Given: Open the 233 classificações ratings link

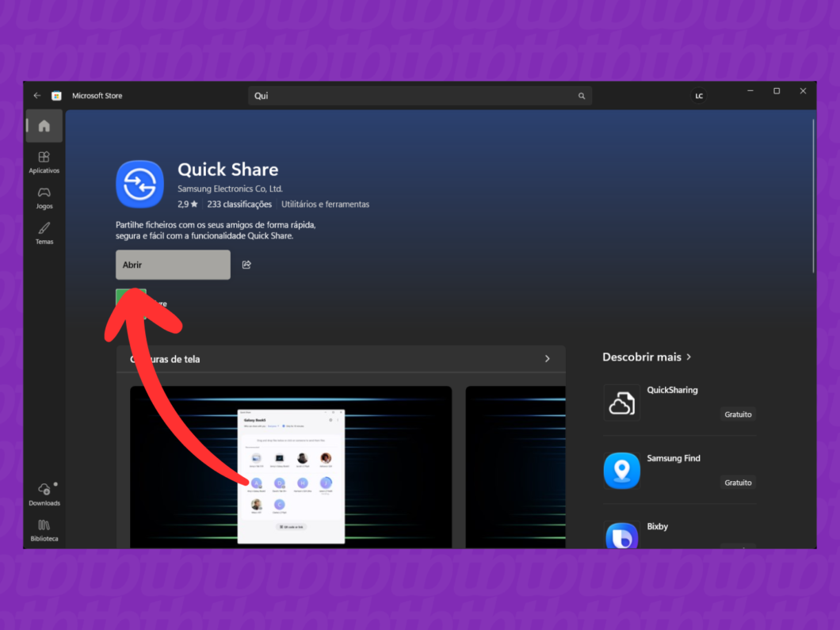Looking at the screenshot, I should pyautogui.click(x=239, y=204).
